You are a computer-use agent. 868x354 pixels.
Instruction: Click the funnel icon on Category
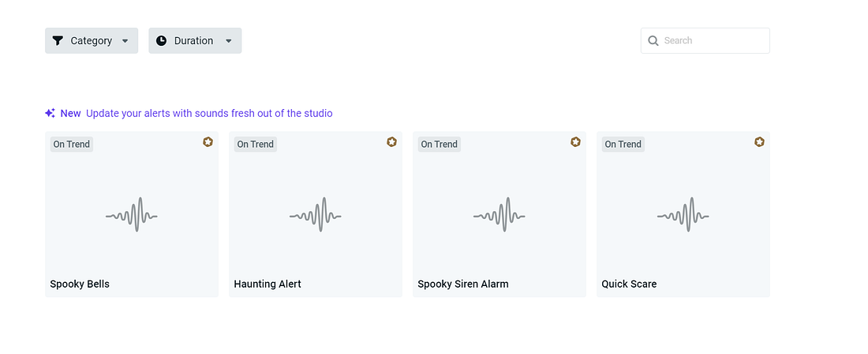(x=58, y=41)
